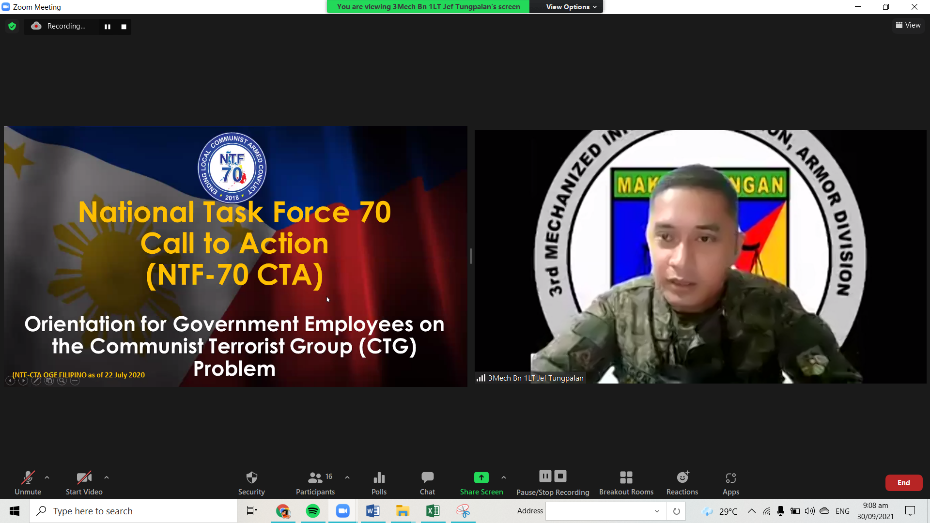Open the Participants panel

316,483
